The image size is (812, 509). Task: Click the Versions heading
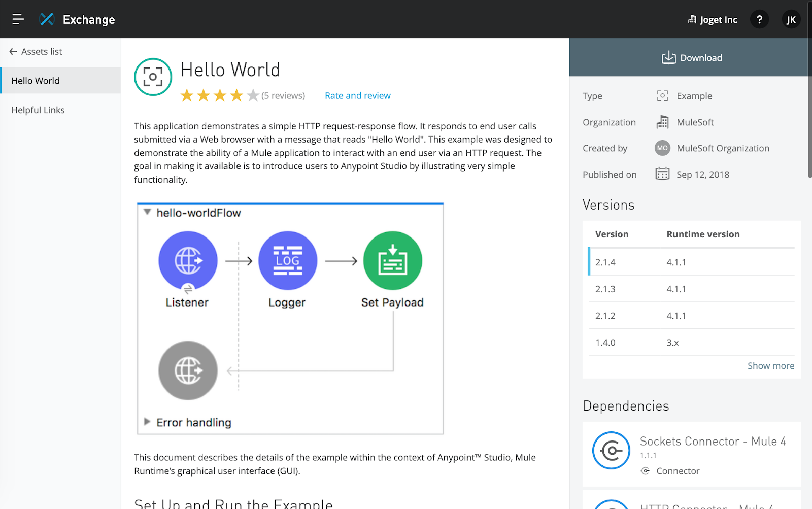pos(608,205)
